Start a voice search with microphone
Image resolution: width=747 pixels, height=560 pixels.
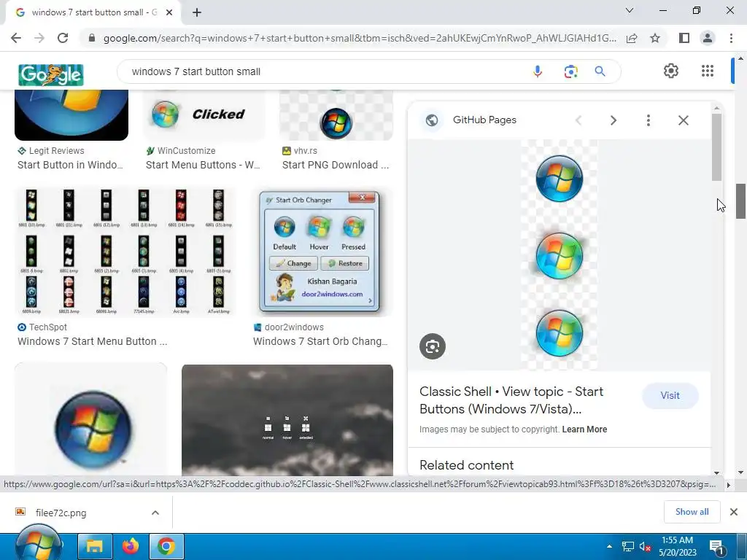pos(538,71)
